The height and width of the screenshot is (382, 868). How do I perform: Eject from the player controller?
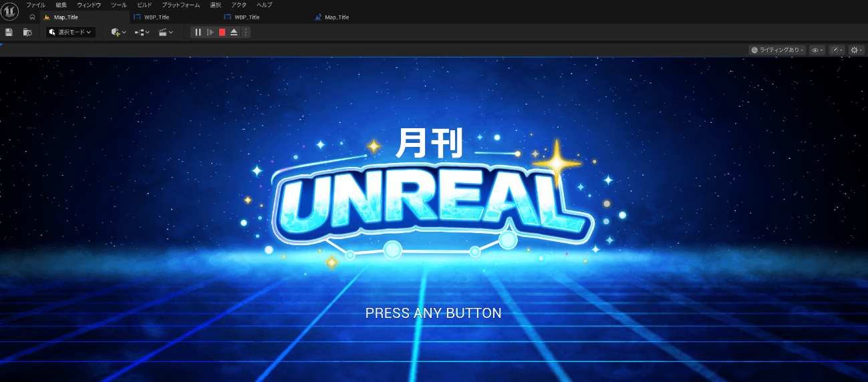(234, 32)
